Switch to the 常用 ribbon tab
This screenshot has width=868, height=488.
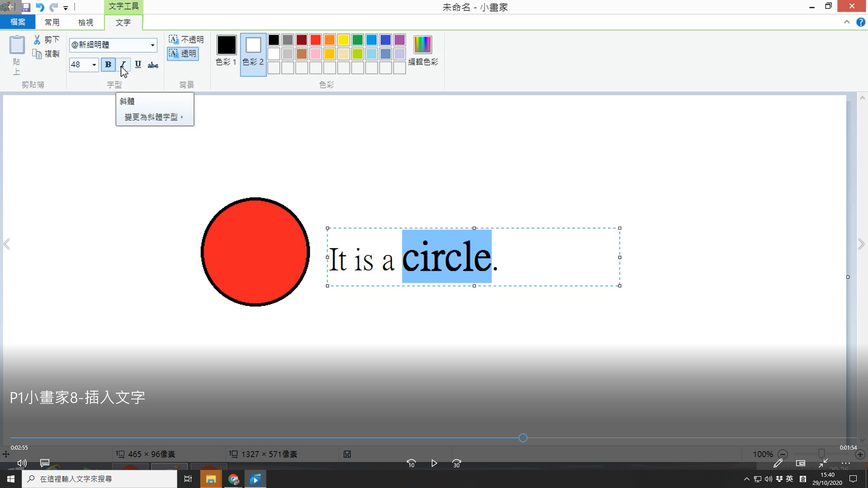(x=52, y=22)
